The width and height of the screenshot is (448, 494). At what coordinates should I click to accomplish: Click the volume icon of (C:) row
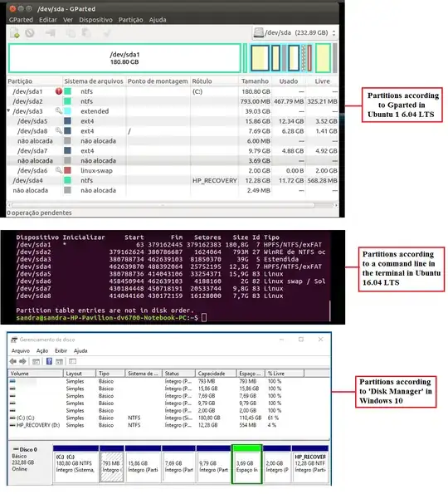(12, 418)
